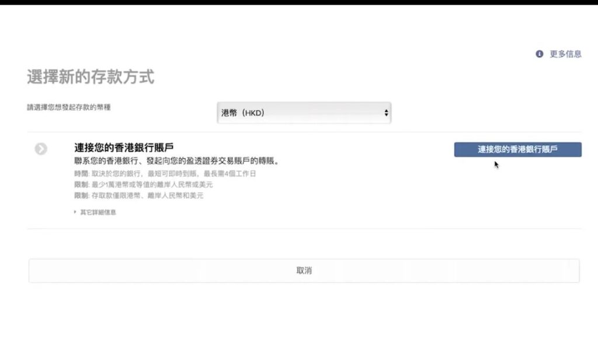Click the grey circular arrow icon
Screen dimensions: 598x364
point(41,149)
